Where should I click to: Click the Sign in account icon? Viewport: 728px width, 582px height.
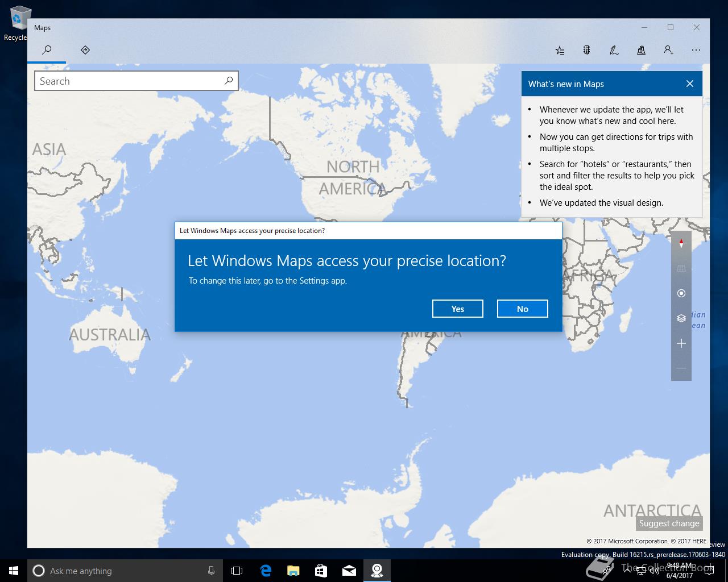[x=669, y=50]
